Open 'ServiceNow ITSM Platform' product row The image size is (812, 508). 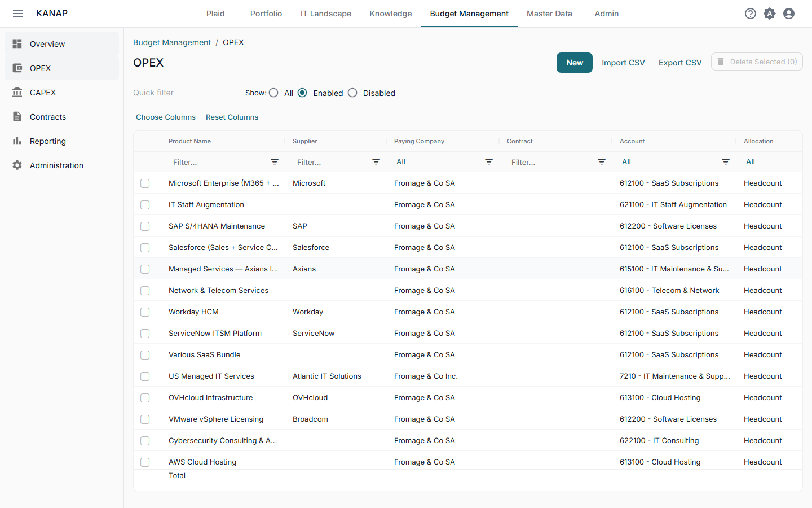(x=215, y=334)
